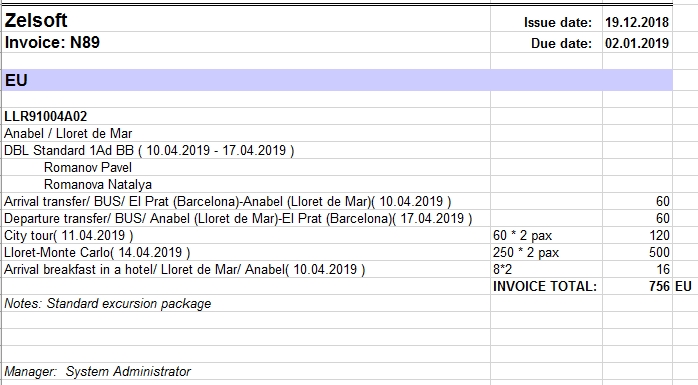Select due date value 02.01.2019
Screen dimensions: 698x385
637,43
